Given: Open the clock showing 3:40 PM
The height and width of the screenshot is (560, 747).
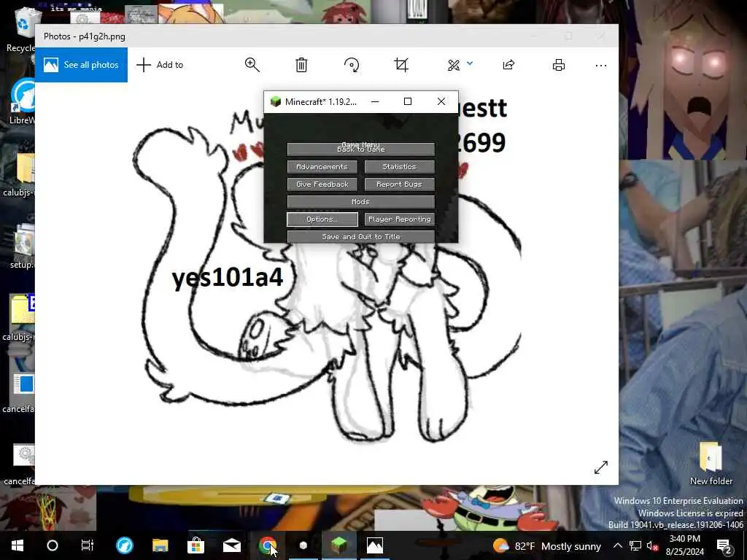Looking at the screenshot, I should [x=684, y=545].
